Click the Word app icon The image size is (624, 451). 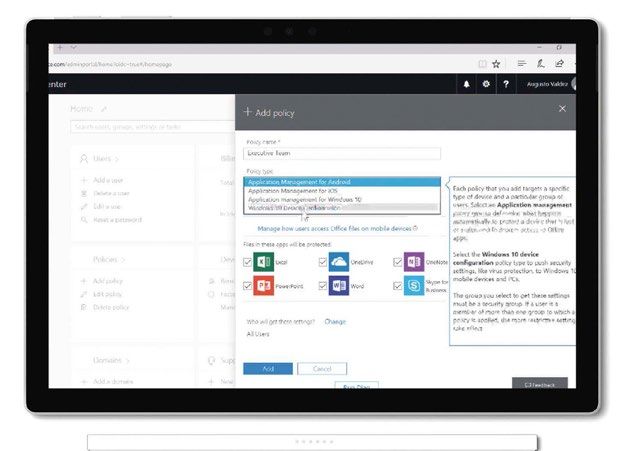[339, 285]
